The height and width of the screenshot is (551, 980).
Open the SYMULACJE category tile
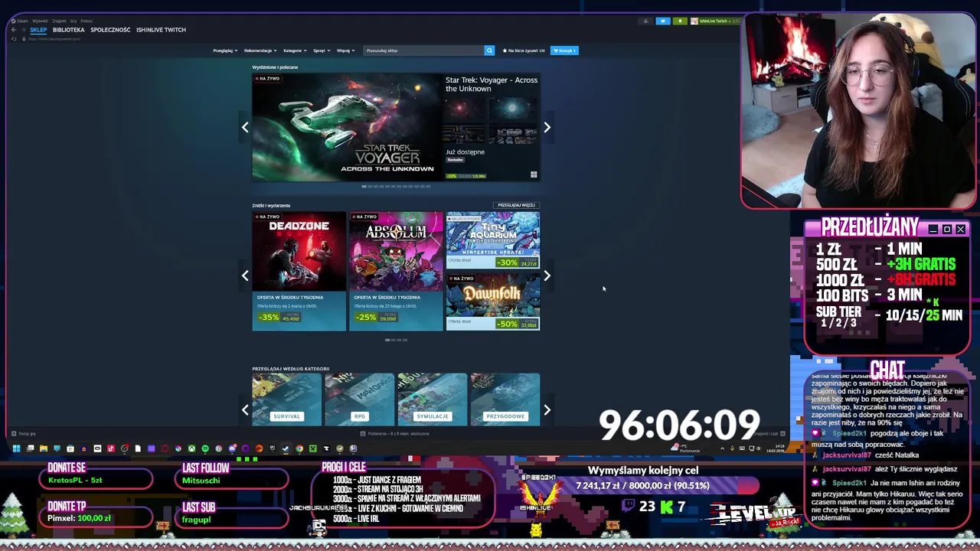[x=433, y=399]
